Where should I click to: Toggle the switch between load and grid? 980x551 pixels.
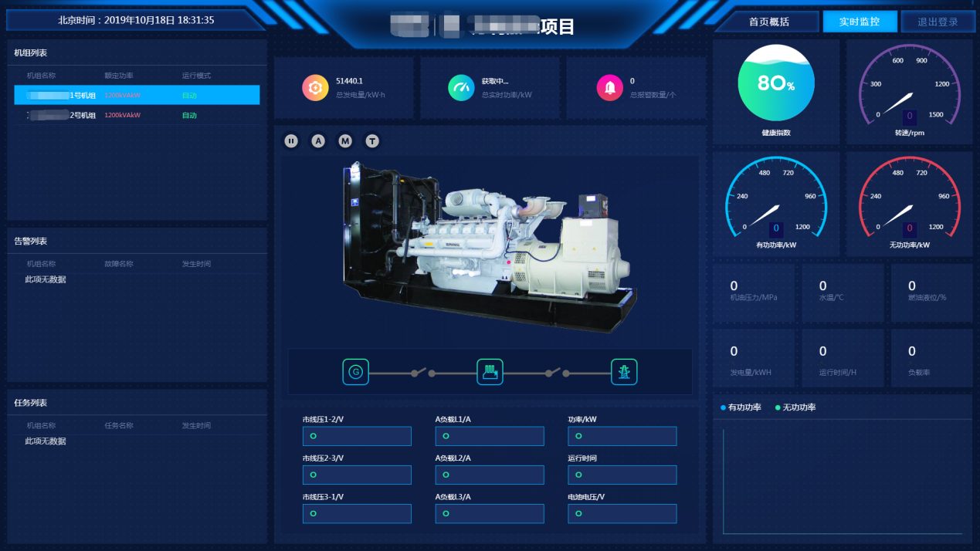[556, 373]
